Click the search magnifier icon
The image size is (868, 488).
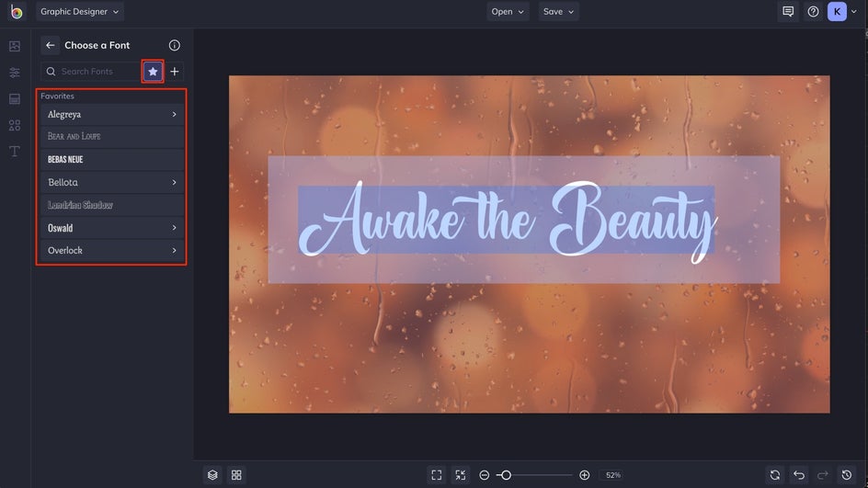pyautogui.click(x=51, y=72)
